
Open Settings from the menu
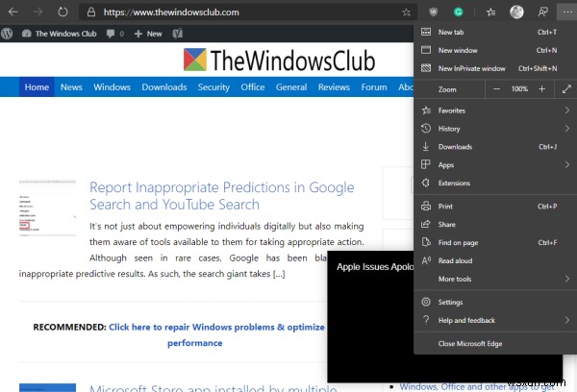pyautogui.click(x=495, y=303)
